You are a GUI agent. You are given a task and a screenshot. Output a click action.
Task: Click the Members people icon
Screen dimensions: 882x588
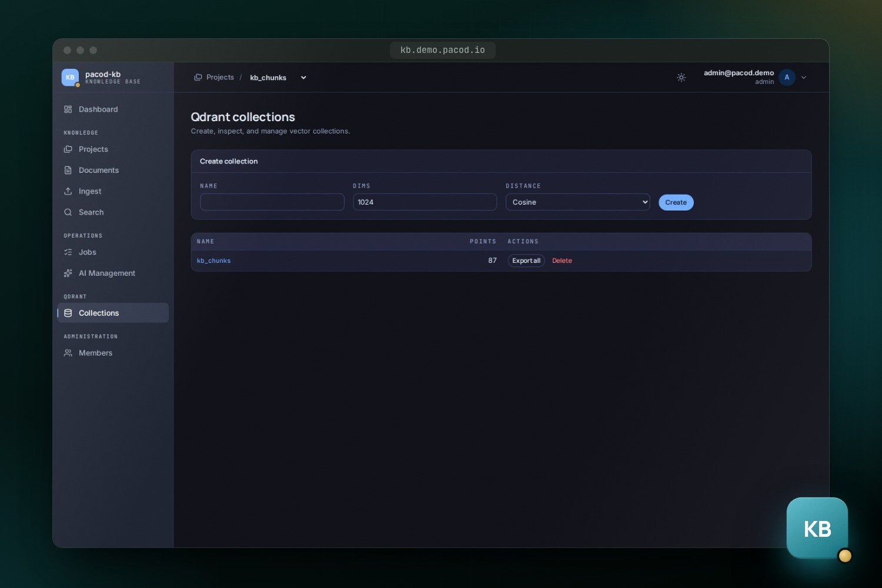click(x=68, y=353)
